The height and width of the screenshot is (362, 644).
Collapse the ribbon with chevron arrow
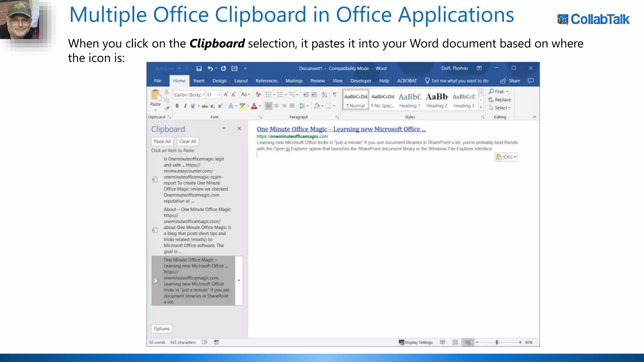point(535,117)
